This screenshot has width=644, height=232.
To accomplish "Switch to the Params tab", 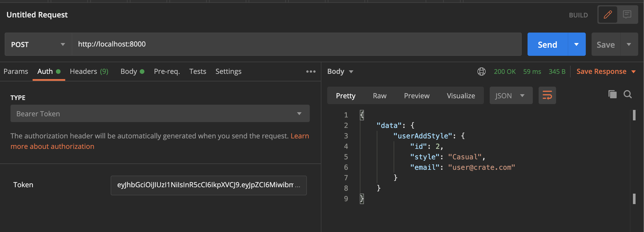I will 16,72.
